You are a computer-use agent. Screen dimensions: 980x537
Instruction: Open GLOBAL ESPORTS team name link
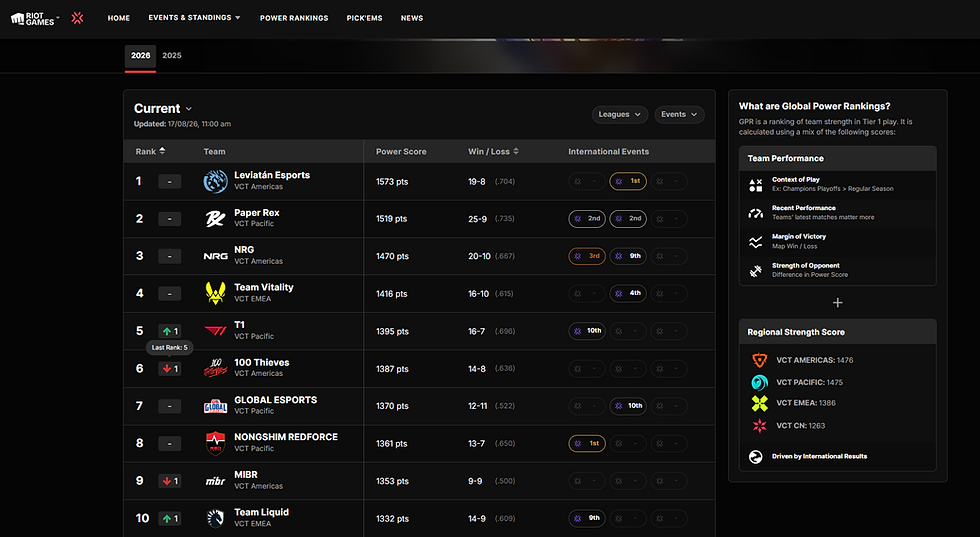[276, 399]
